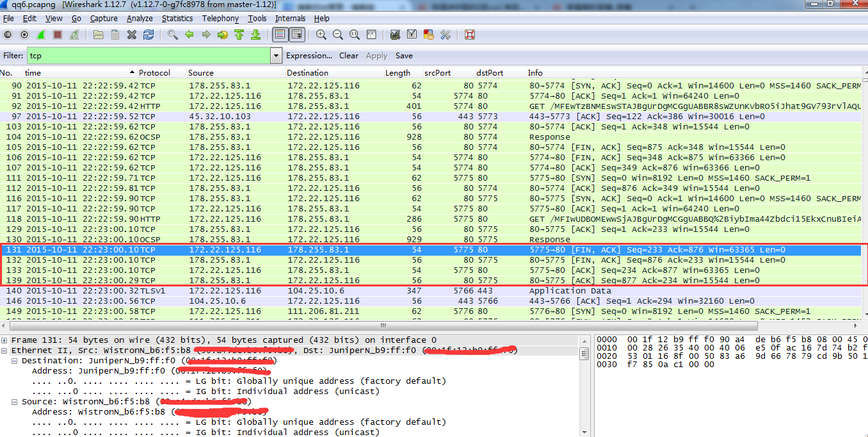Open coloring rules editor icon
This screenshot has height=437, width=868.
(x=428, y=35)
